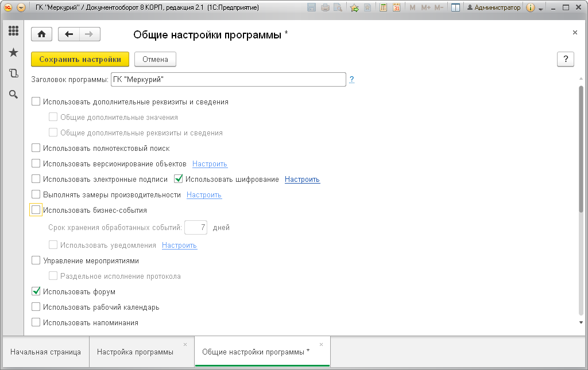Navigate back with the left arrow button
This screenshot has width=588, height=370.
click(69, 34)
